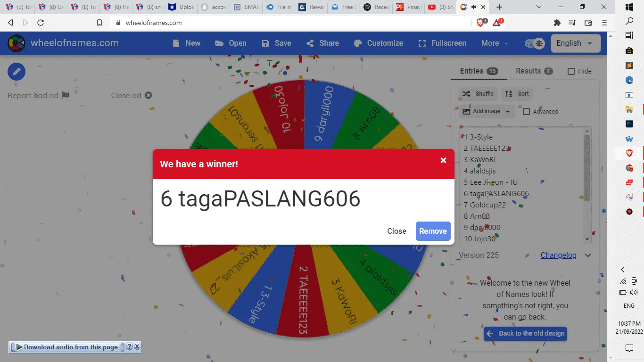Expand the version changelog chevron
Viewport: 644px width, 362px height.
click(x=588, y=255)
